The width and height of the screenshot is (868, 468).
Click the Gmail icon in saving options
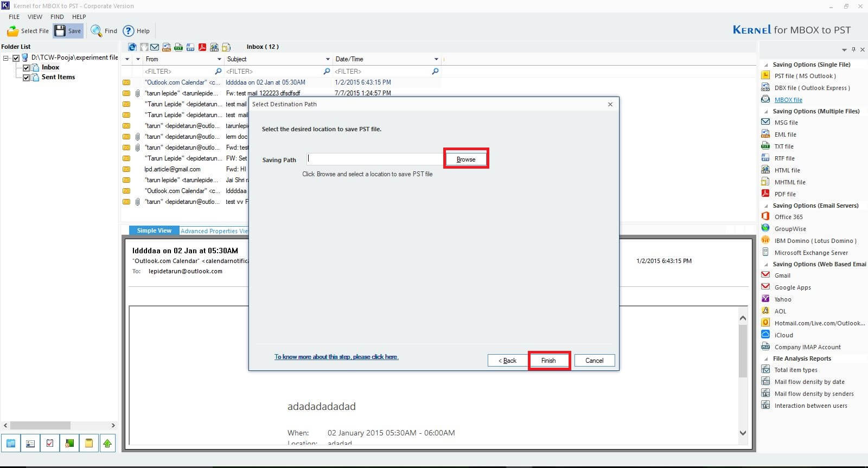(765, 275)
